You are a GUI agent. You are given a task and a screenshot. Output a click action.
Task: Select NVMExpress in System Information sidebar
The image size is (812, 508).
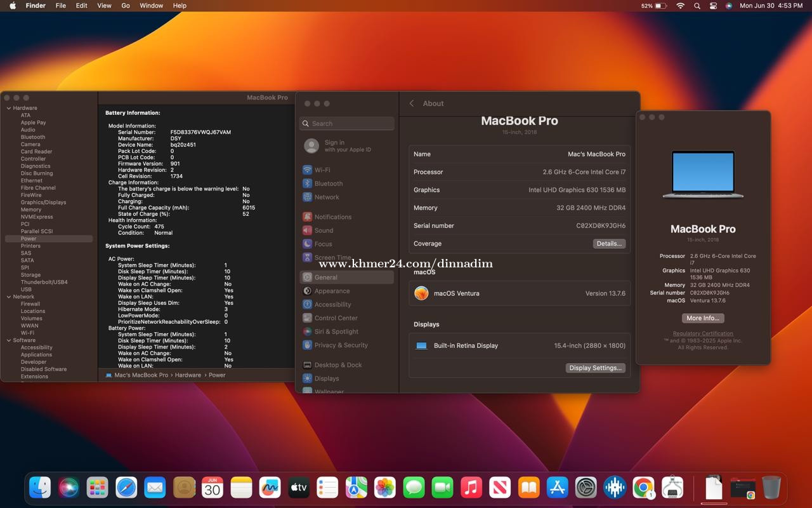click(x=37, y=217)
